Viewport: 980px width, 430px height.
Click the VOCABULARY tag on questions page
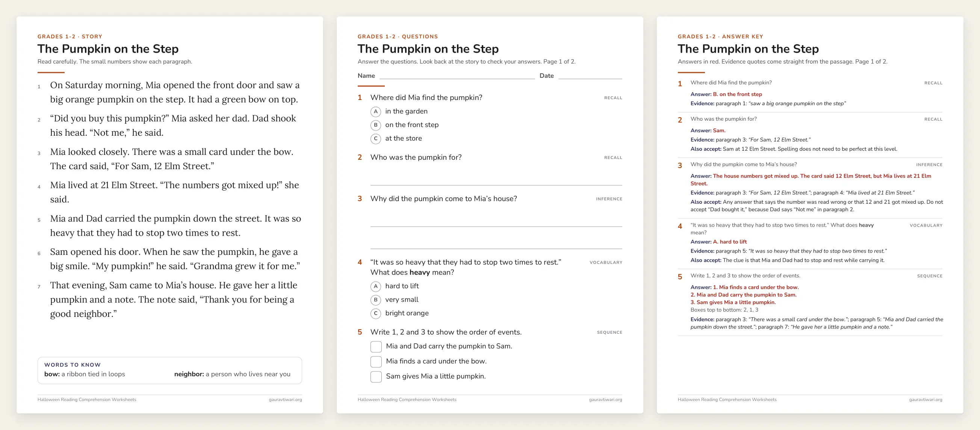tap(606, 263)
